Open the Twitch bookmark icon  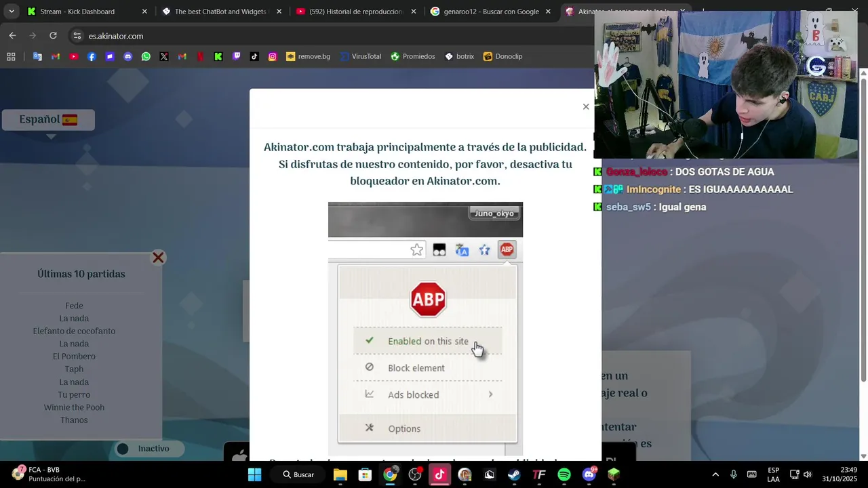tap(236, 56)
